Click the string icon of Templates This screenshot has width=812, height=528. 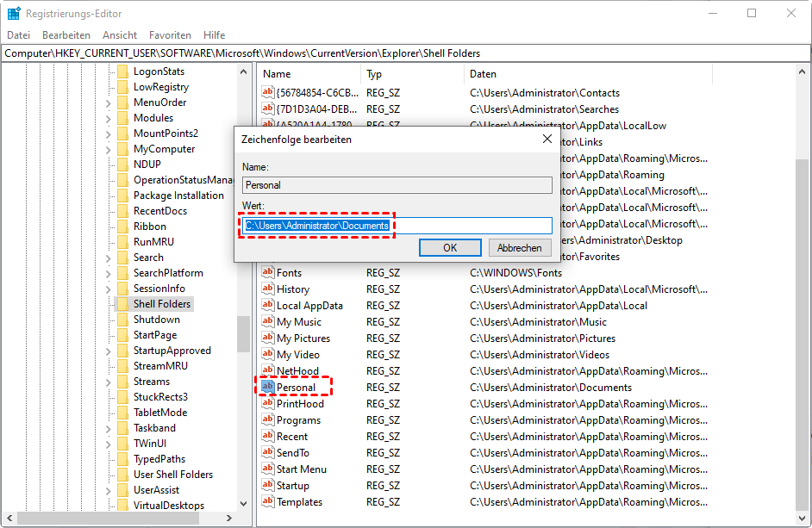coord(268,501)
